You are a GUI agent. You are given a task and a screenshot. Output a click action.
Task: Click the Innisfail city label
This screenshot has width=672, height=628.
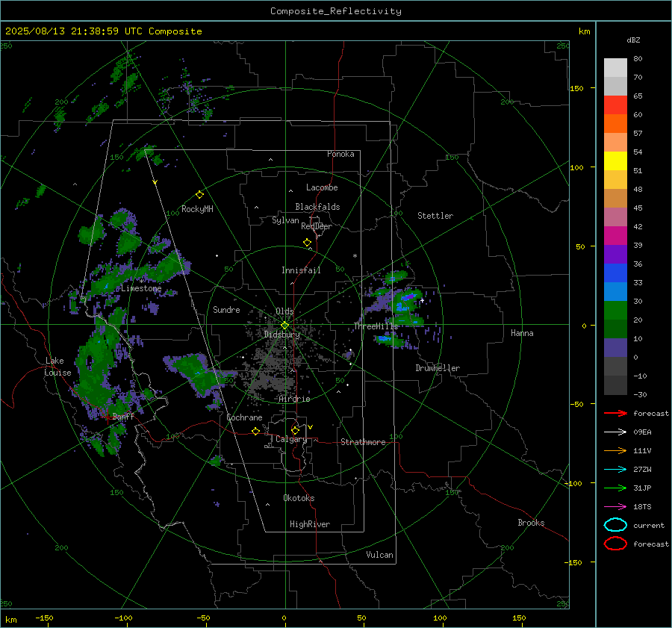301,270
